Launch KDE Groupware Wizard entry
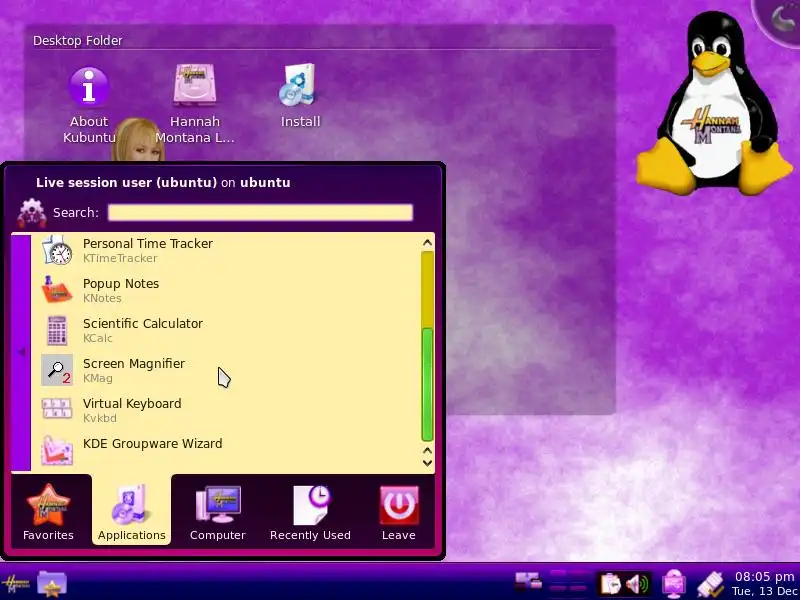Image resolution: width=800 pixels, height=600 pixels. point(226,450)
